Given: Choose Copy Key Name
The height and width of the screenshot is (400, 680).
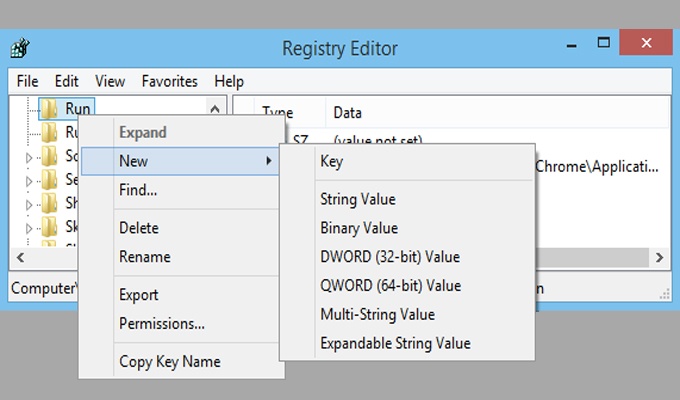Looking at the screenshot, I should [x=169, y=362].
